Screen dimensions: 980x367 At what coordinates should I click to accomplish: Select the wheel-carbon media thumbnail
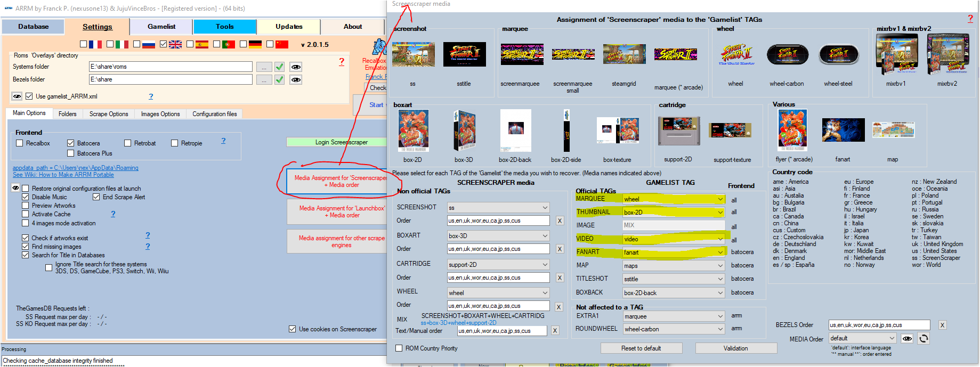pos(787,55)
